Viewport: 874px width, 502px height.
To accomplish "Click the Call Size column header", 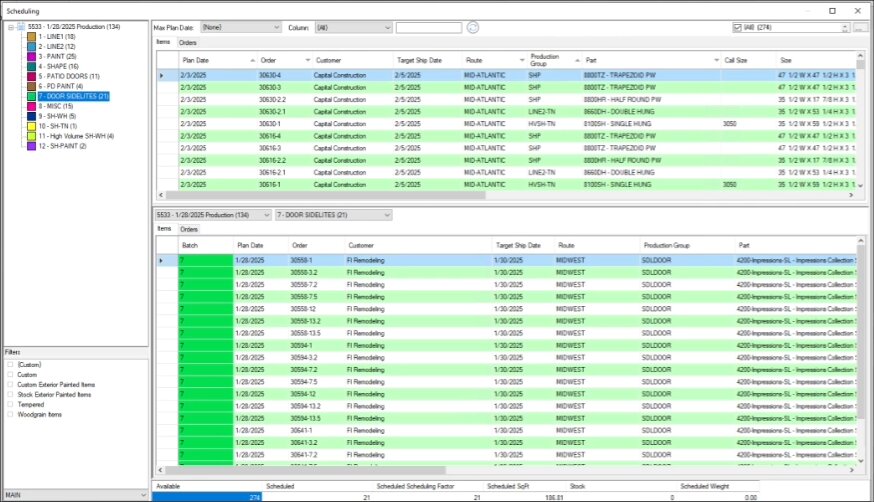I will tap(748, 60).
